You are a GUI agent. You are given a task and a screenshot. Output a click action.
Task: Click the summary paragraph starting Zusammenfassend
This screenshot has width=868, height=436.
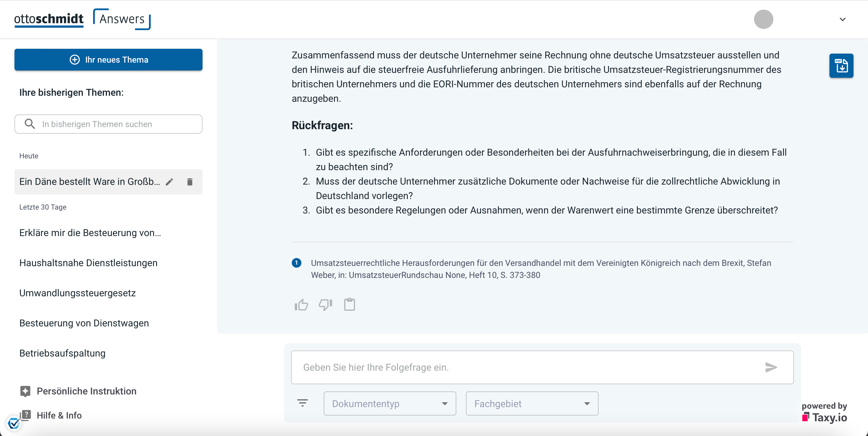[x=536, y=77]
